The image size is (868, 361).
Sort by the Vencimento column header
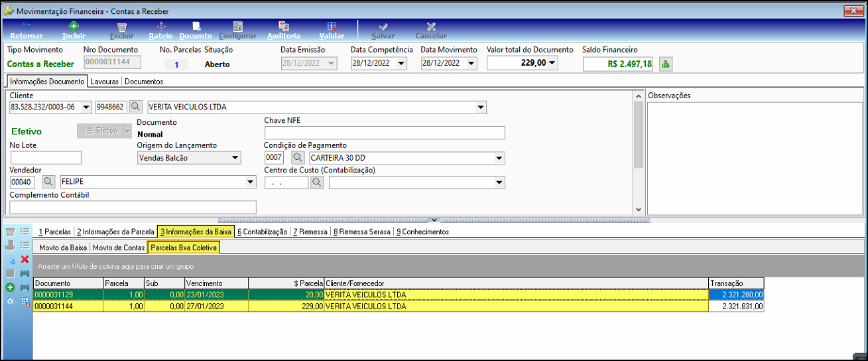[216, 283]
